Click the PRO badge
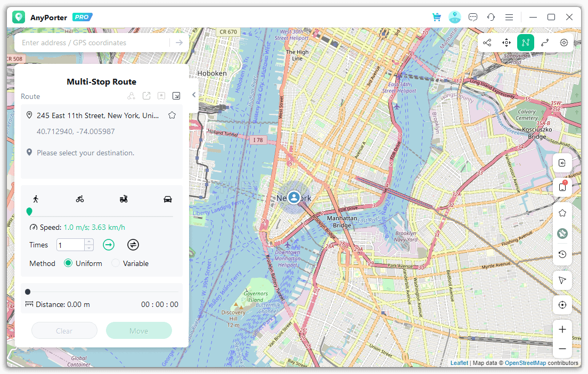The width and height of the screenshot is (588, 374). [x=82, y=17]
